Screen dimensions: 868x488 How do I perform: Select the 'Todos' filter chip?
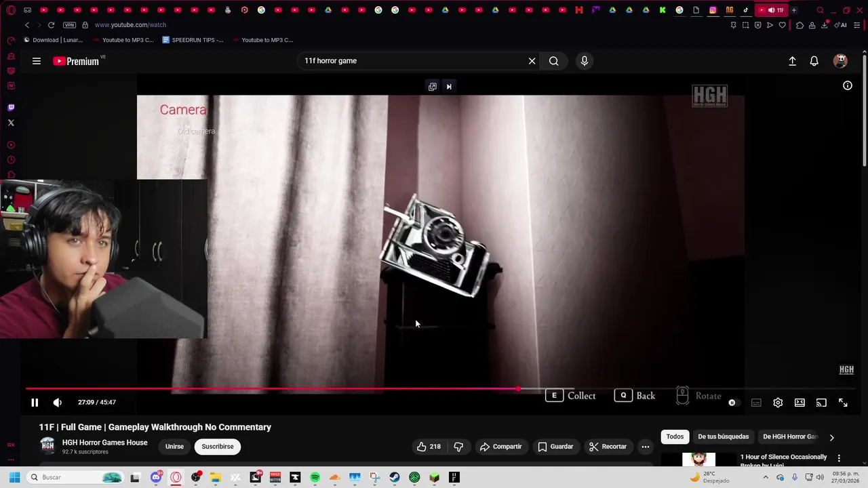click(x=675, y=436)
